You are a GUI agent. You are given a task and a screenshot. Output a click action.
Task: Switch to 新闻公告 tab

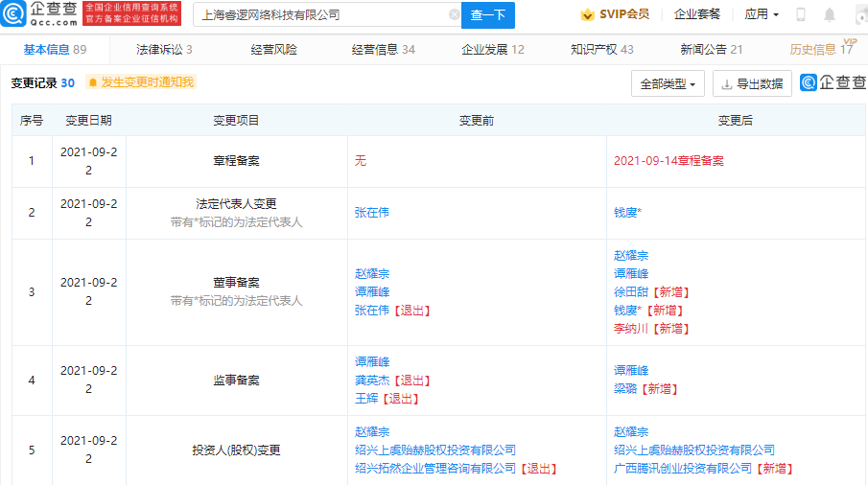(712, 49)
